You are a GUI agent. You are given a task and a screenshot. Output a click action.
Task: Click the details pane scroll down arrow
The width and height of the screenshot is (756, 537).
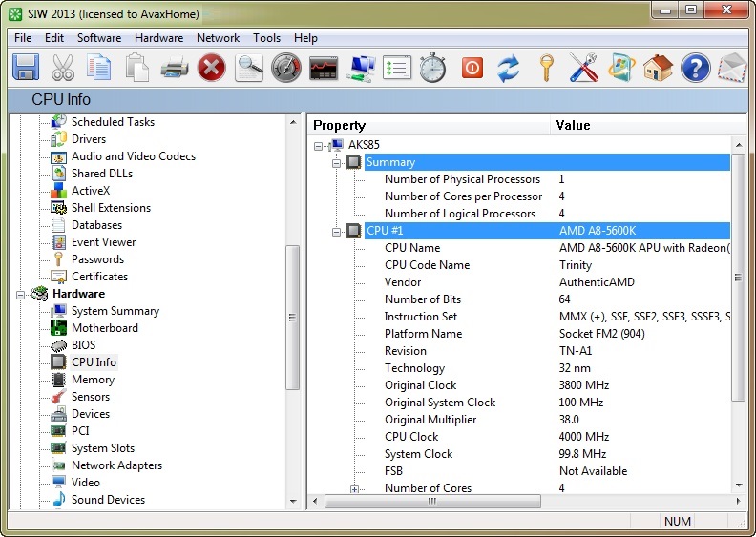pyautogui.click(x=739, y=485)
